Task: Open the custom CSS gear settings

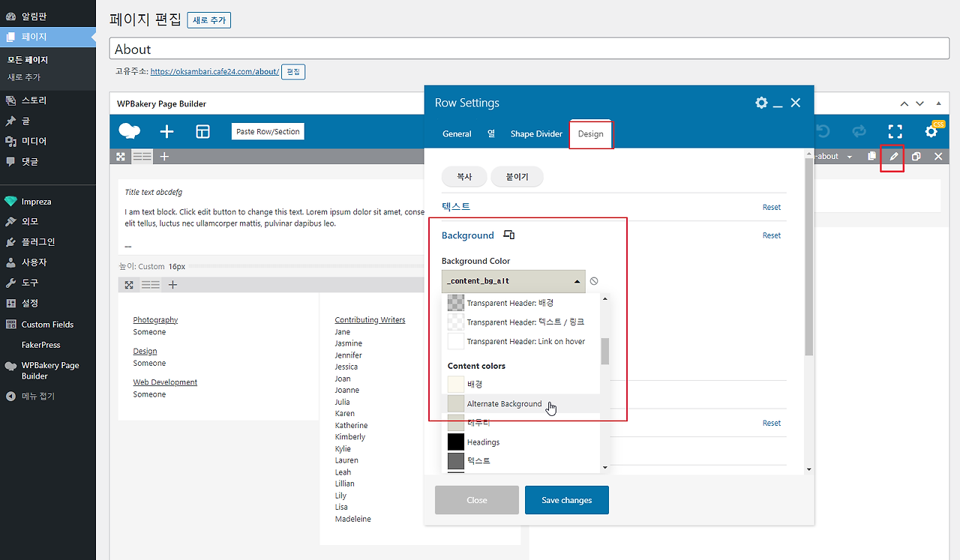Action: pos(931,131)
